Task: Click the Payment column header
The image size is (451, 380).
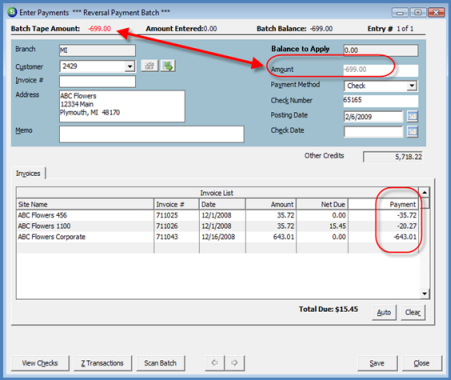Action: [383, 204]
